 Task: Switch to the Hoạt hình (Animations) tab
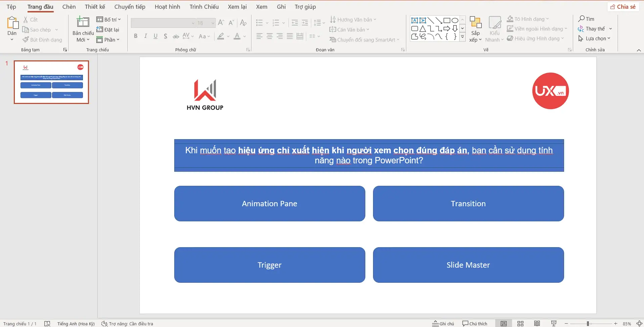pos(167,7)
